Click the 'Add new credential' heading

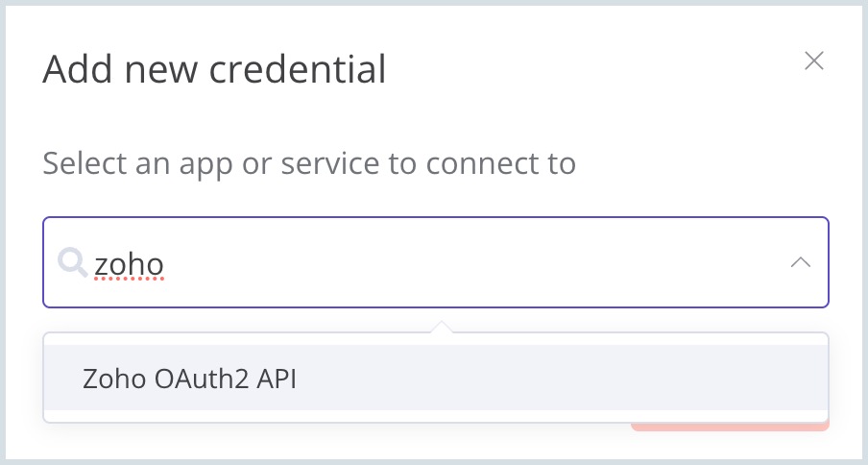pyautogui.click(x=214, y=69)
